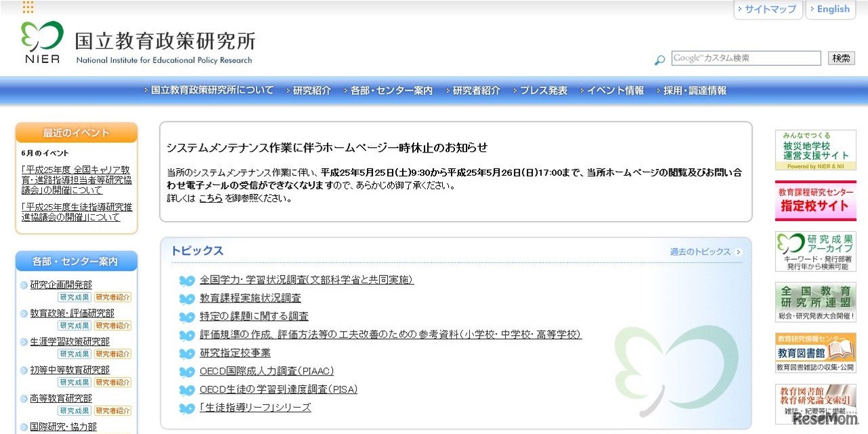868x434 pixels.
Task: Open 教育課程研究センター 指定校サイト banner
Action: [816, 201]
